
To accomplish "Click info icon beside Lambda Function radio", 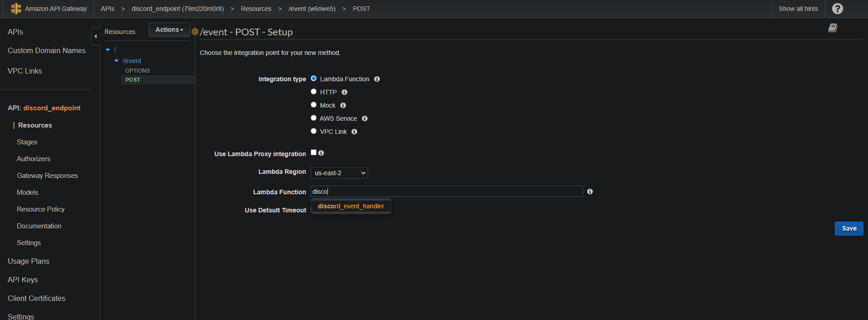I will tap(377, 79).
